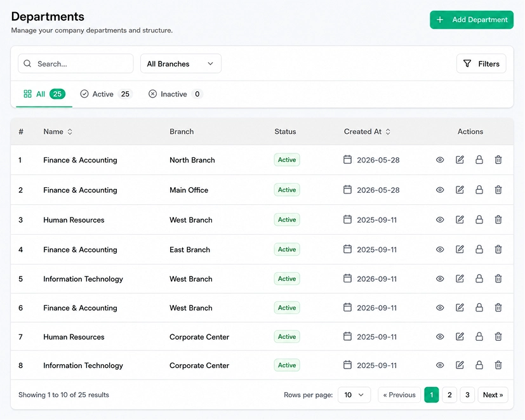Go to the Next page

[x=493, y=395]
